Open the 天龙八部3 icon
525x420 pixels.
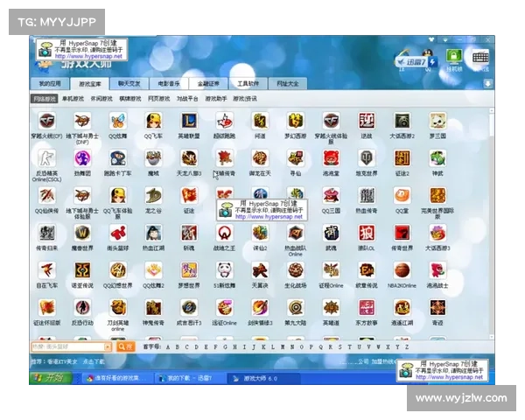189,158
